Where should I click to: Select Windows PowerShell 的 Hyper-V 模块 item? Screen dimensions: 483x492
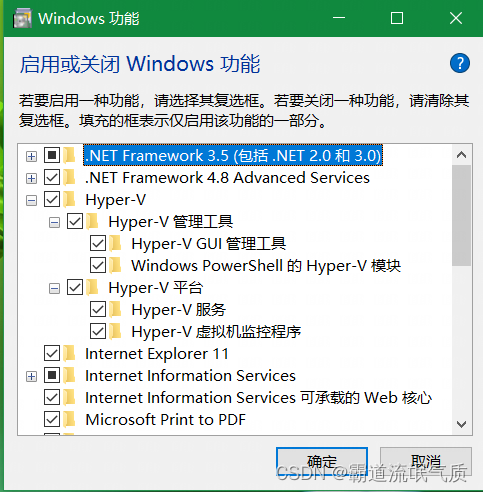[x=266, y=266]
